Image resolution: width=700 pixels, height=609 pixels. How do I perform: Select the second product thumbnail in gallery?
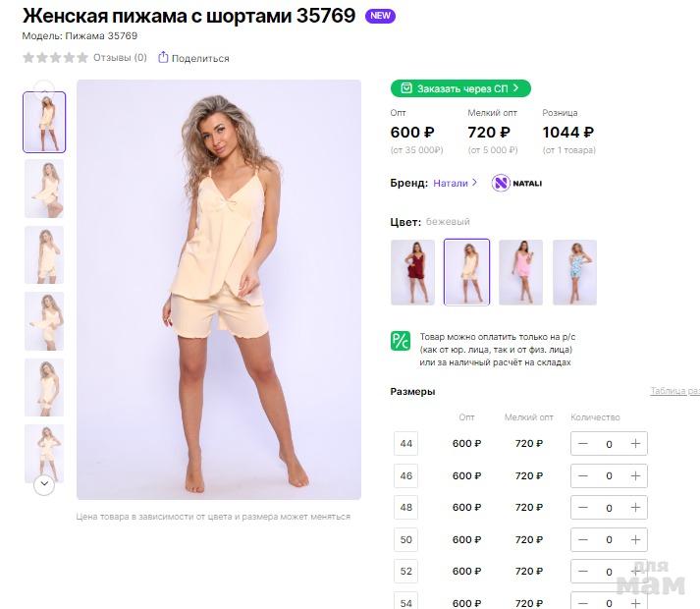(44, 189)
